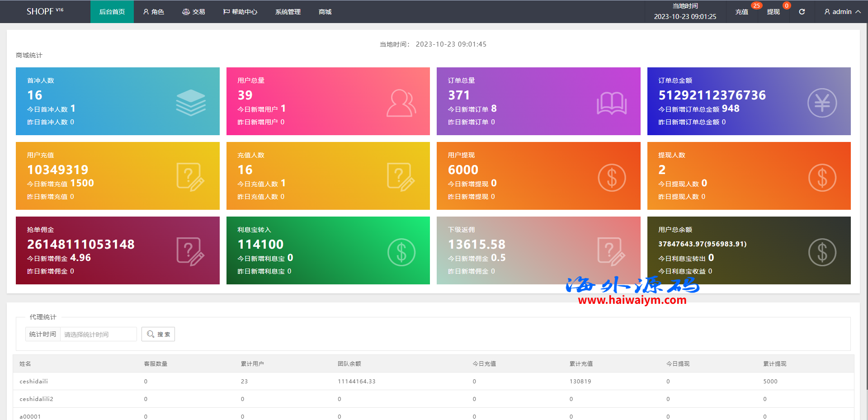The image size is (868, 420).
Task: Select the 后台首页 tab
Action: (x=112, y=12)
